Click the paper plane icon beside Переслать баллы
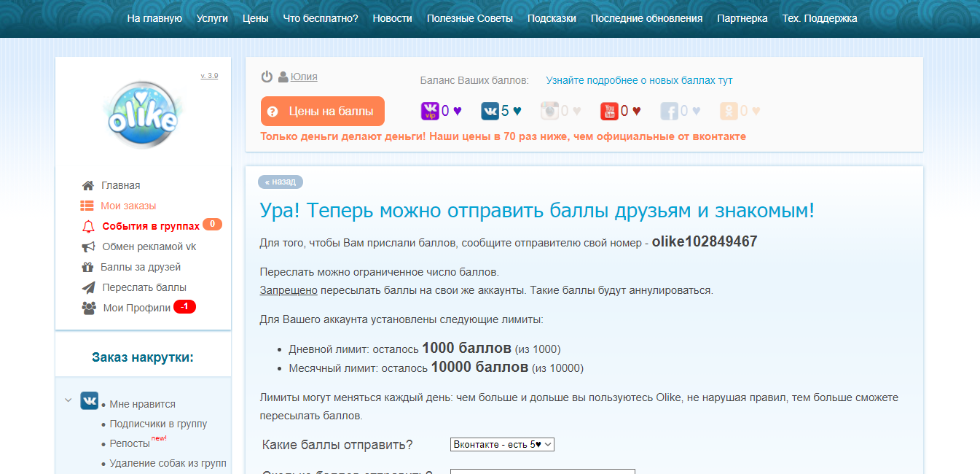This screenshot has width=980, height=474. coord(88,287)
